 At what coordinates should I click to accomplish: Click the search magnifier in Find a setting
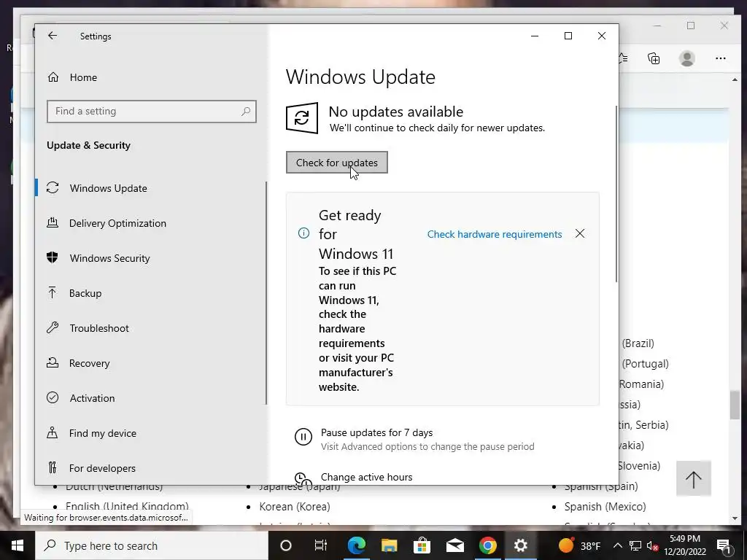click(x=246, y=112)
